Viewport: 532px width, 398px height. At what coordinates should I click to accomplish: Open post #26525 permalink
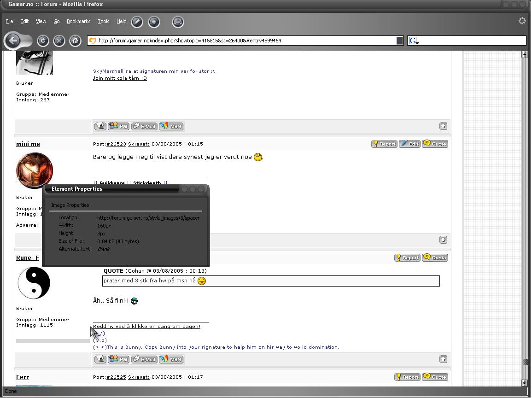[x=117, y=377]
